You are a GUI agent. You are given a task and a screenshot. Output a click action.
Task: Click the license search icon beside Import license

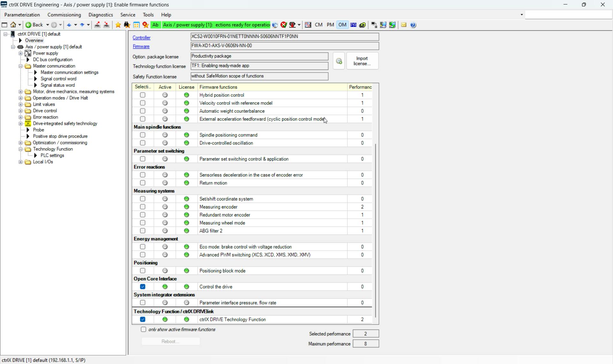pos(339,61)
